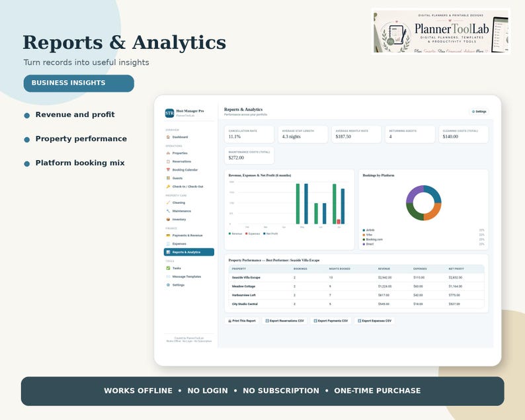Viewport: 525px width, 420px height.
Task: Click the Seaside Villa Escape table row name
Action: (246, 278)
